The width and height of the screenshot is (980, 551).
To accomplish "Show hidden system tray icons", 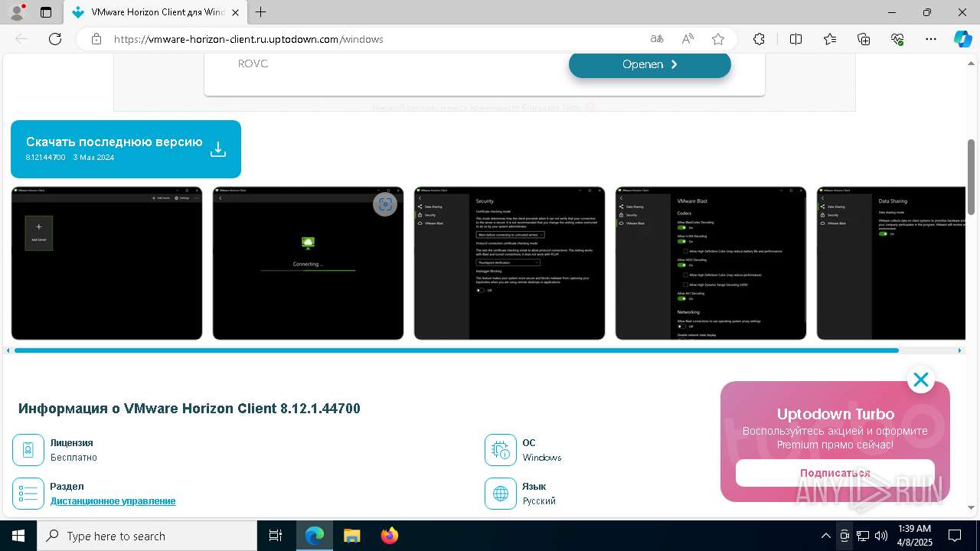I will 825,536.
